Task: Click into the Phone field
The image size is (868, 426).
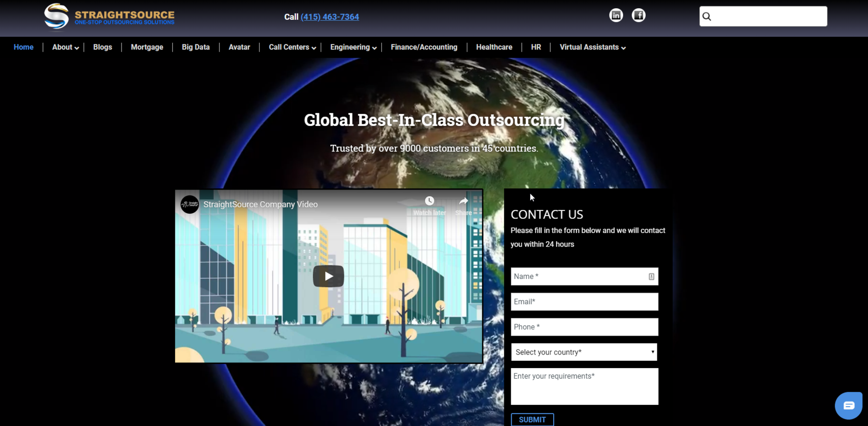Action: 584,327
